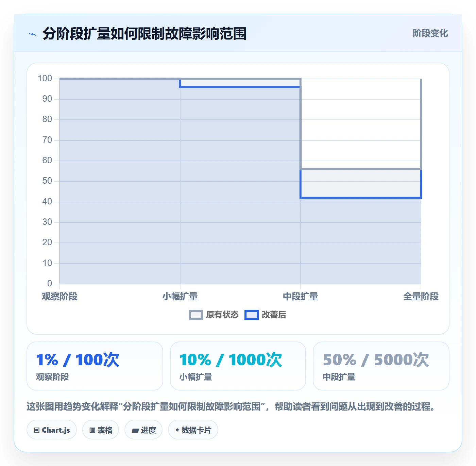476x466 pixels.
Task: Select the 表格 tag
Action: click(101, 430)
